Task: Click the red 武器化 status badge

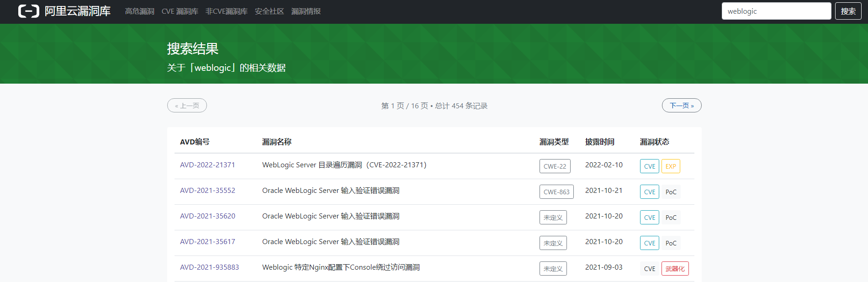Action: pyautogui.click(x=675, y=269)
